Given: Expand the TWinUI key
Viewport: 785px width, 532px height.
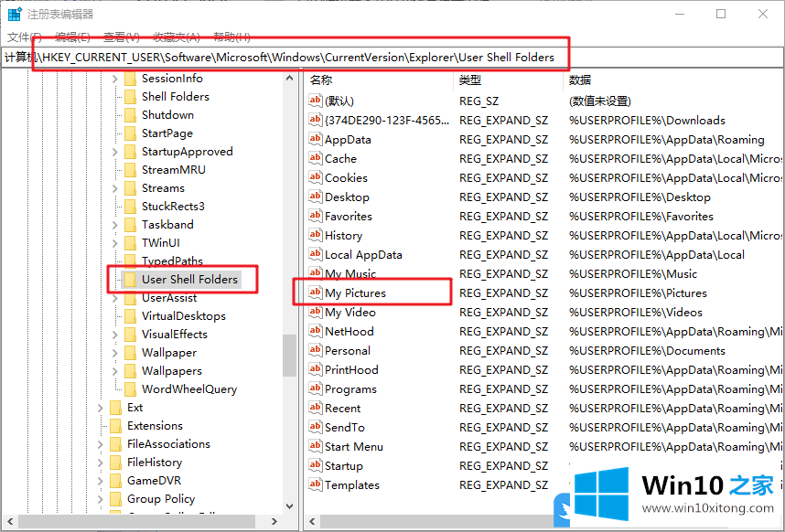Looking at the screenshot, I should coord(114,243).
